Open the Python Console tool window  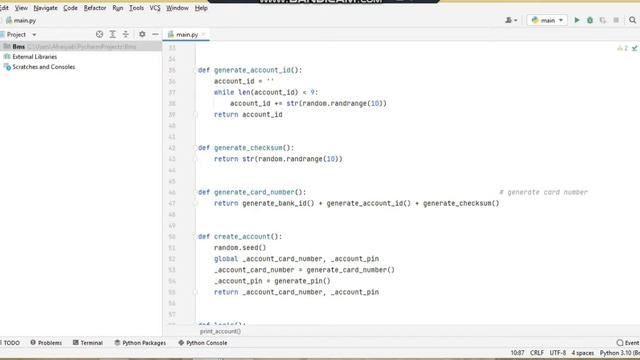click(203, 343)
